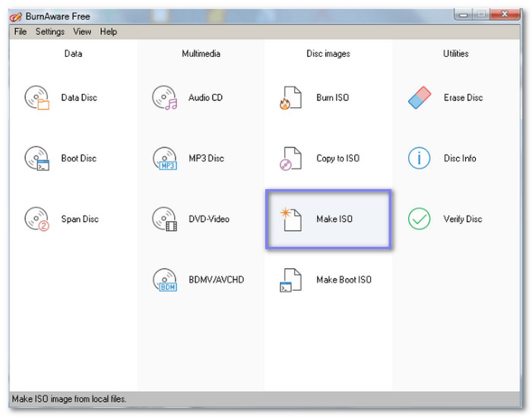This screenshot has height=417, width=532.
Task: Click the DVD-Video label
Action: [x=209, y=219]
